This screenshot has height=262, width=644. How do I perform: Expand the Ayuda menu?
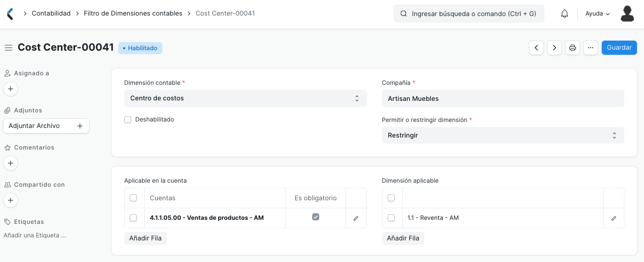(598, 14)
